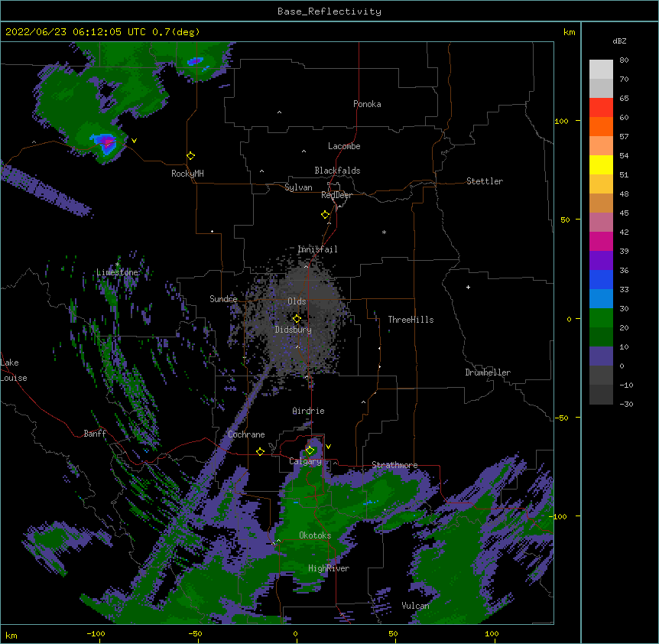The height and width of the screenshot is (644, 659).
Task: Click the ThreeHills town label
Action: 411,320
